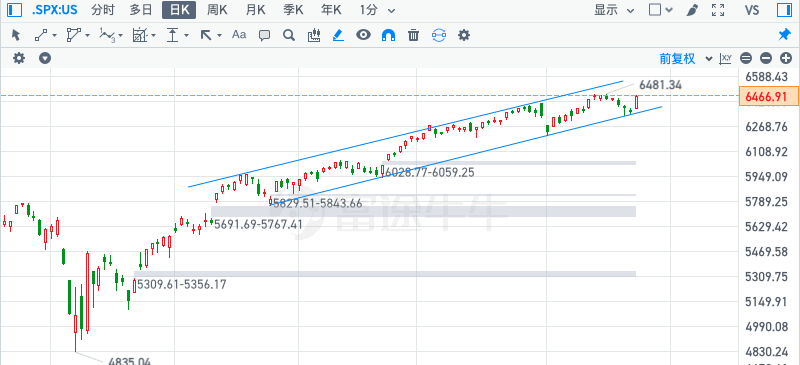
Task: Select the comment bubble note tool
Action: pyautogui.click(x=264, y=35)
